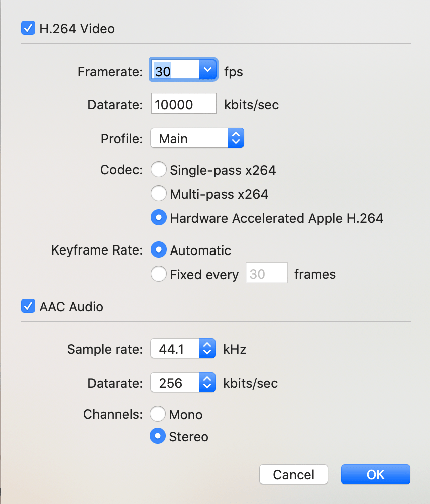Image resolution: width=430 pixels, height=504 pixels.
Task: Click the keyframe frames number field
Action: pyautogui.click(x=266, y=274)
